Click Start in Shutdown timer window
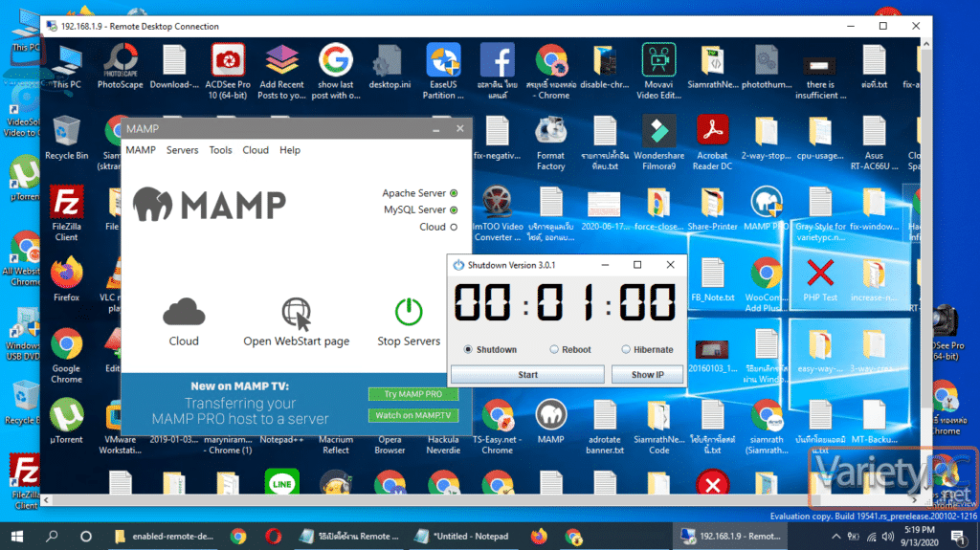Image resolution: width=980 pixels, height=550 pixels. (x=527, y=374)
